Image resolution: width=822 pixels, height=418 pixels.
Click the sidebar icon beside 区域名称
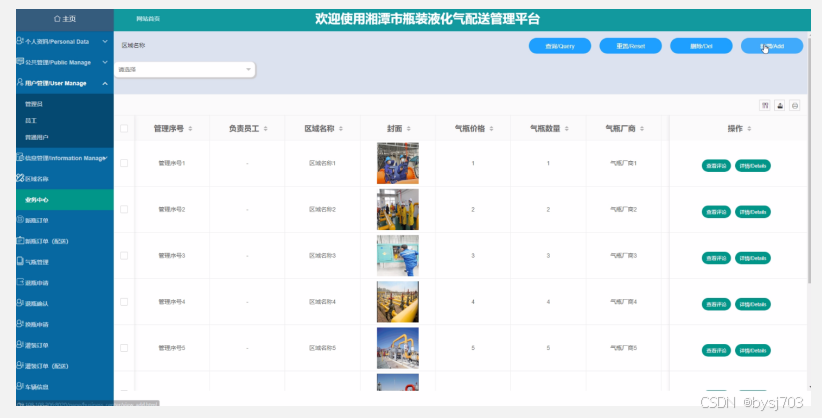20,178
